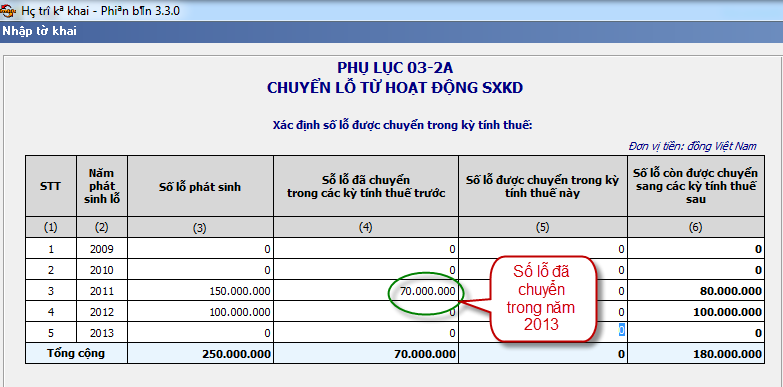This screenshot has height=387, width=783.
Task: Click the column index '(6)' cell
Action: (696, 228)
